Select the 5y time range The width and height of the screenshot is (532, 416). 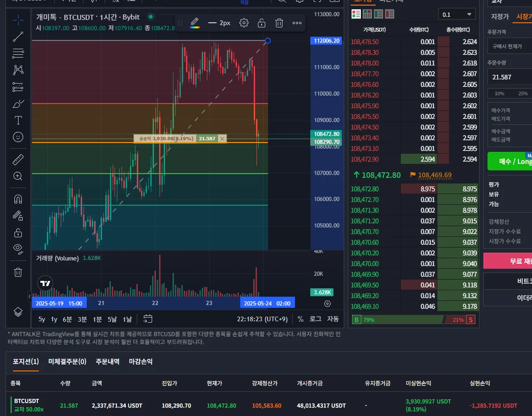pos(42,319)
